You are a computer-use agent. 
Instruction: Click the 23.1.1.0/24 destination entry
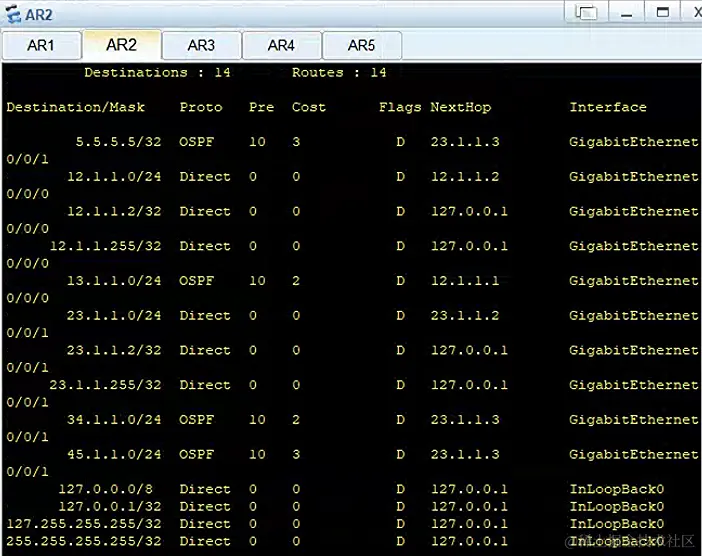click(x=114, y=316)
